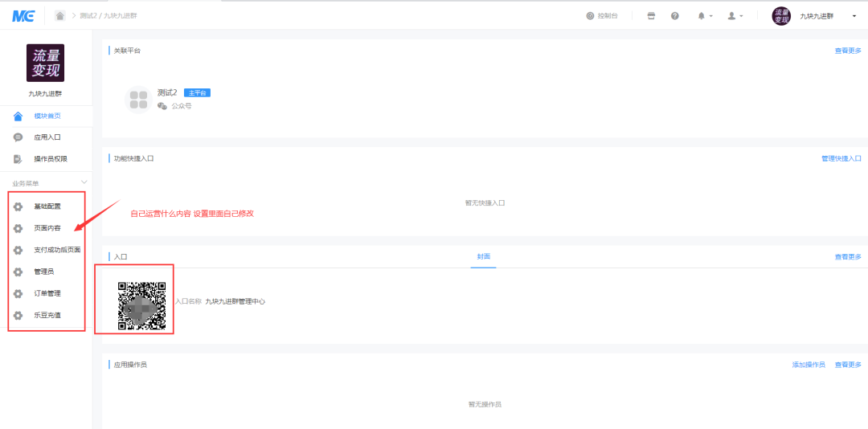Open the 九块九进群 account dropdown arrow
Image resolution: width=868 pixels, height=429 pixels.
point(854,17)
